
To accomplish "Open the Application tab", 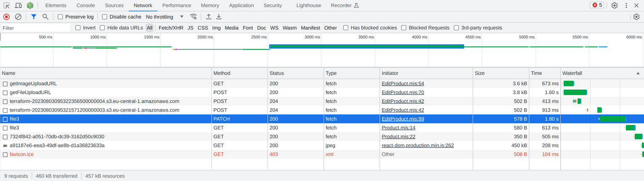I will pyautogui.click(x=241, y=5).
